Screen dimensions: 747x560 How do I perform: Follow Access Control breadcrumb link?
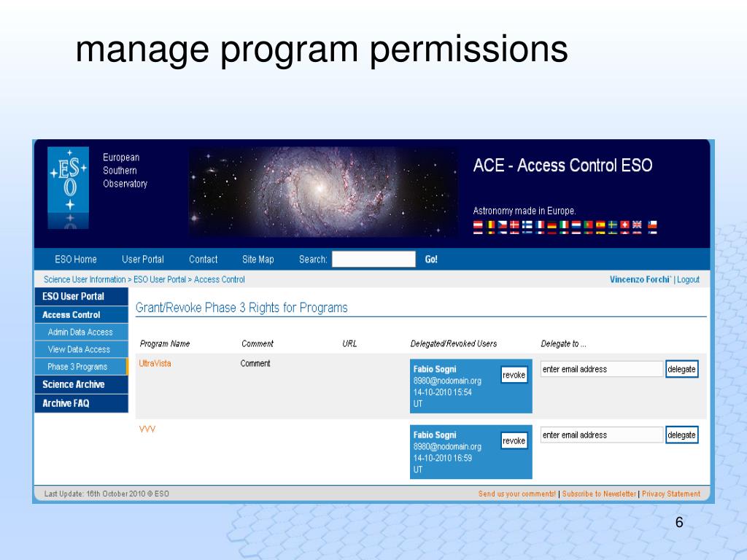click(x=219, y=279)
